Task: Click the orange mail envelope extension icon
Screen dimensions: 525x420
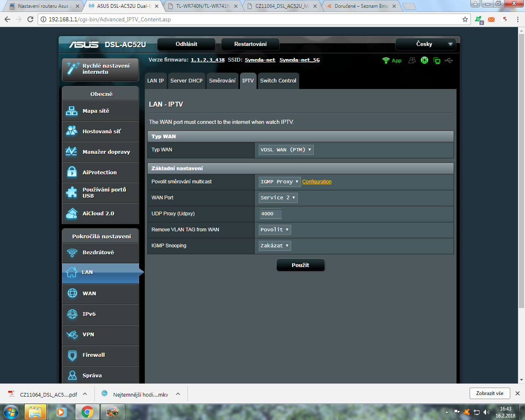Action: coord(491,19)
